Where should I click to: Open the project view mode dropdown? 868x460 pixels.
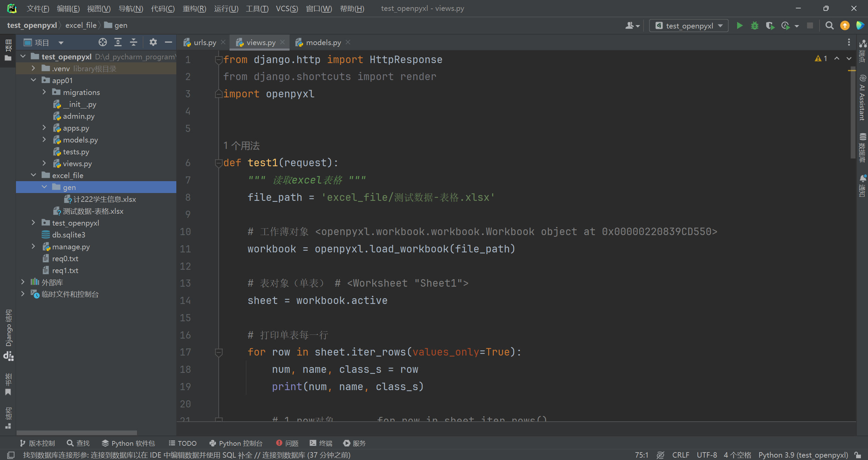pyautogui.click(x=61, y=42)
